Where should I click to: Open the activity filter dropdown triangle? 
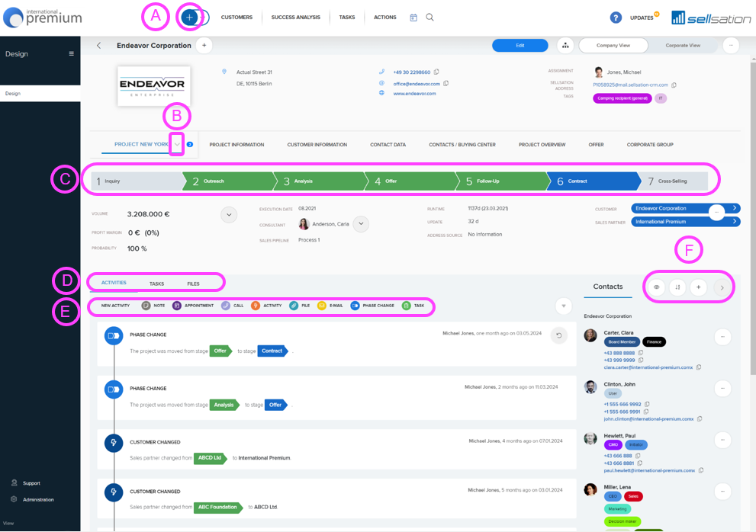click(x=563, y=306)
